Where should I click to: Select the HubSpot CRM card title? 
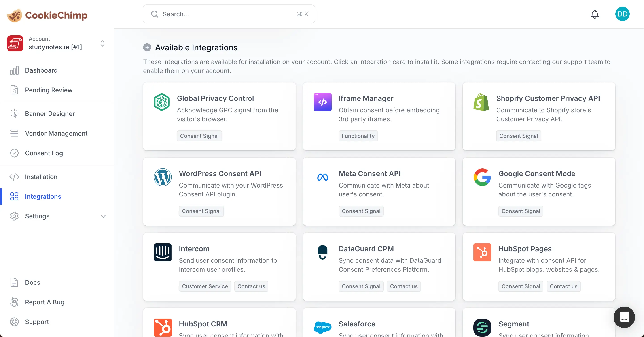pos(203,324)
